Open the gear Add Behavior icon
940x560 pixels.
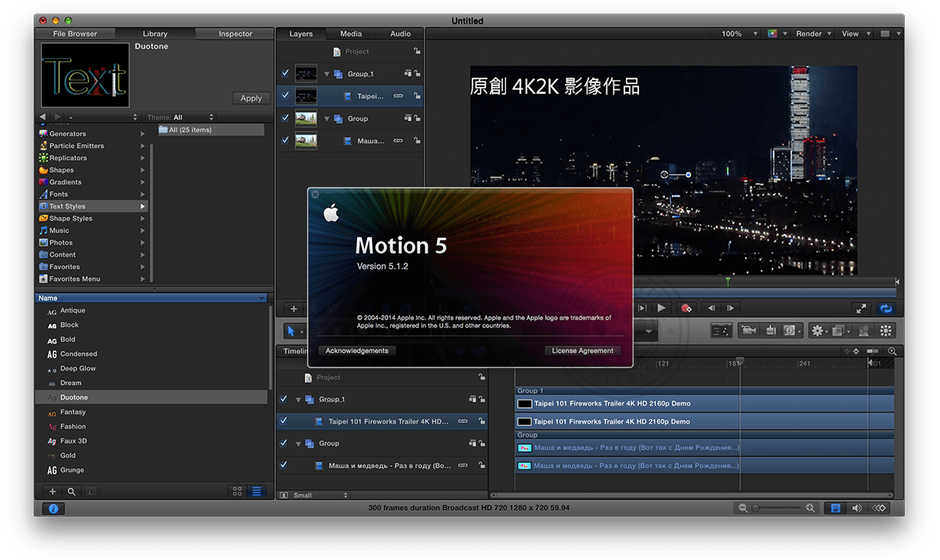[817, 331]
